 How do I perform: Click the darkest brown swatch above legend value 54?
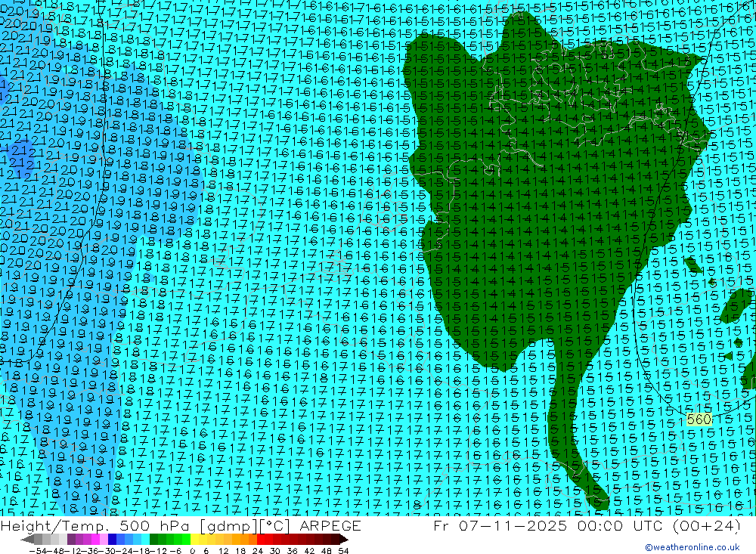tap(335, 539)
